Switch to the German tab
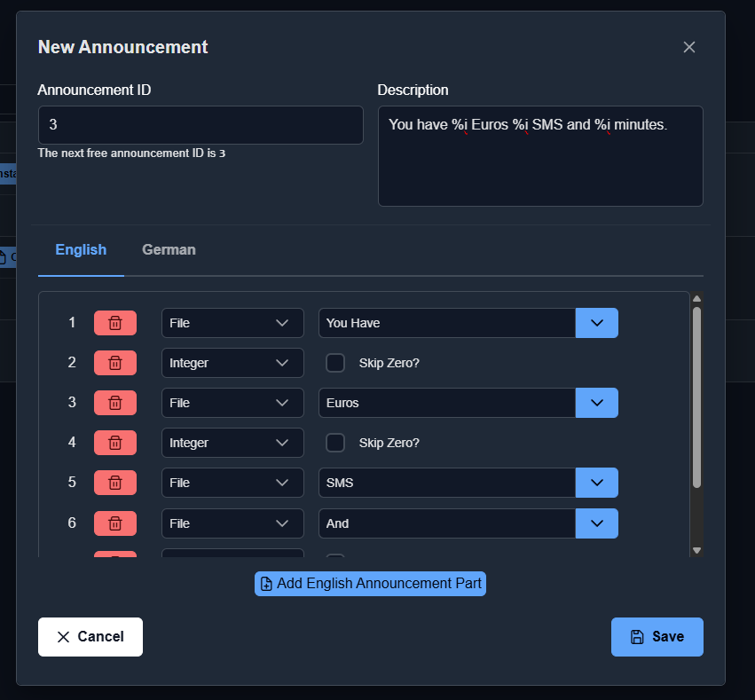 (x=169, y=250)
